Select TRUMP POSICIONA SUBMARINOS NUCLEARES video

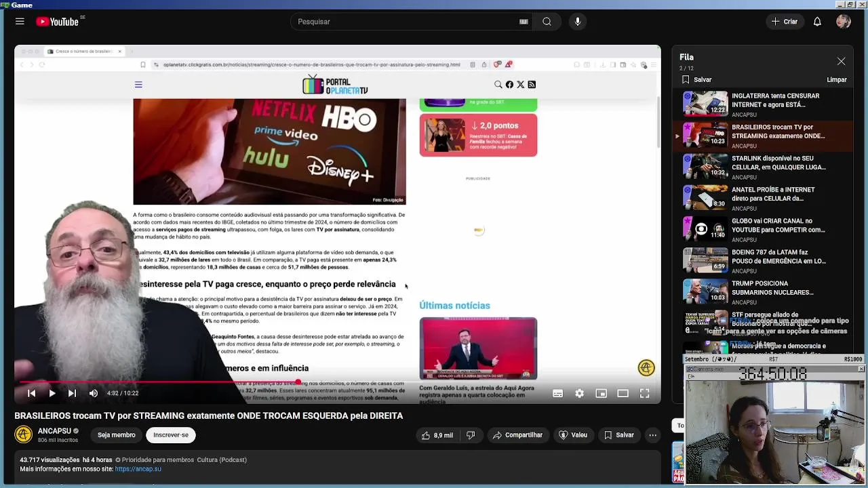click(x=764, y=292)
